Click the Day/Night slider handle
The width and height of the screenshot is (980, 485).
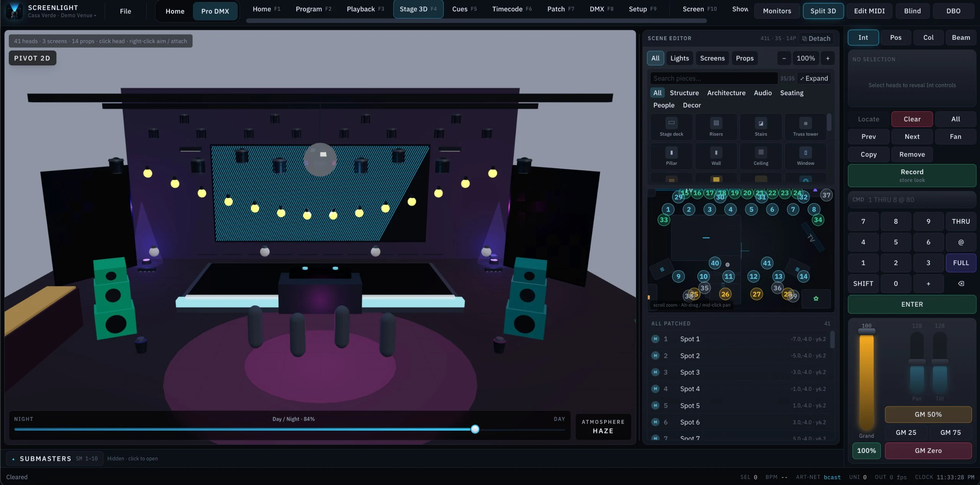(x=475, y=429)
